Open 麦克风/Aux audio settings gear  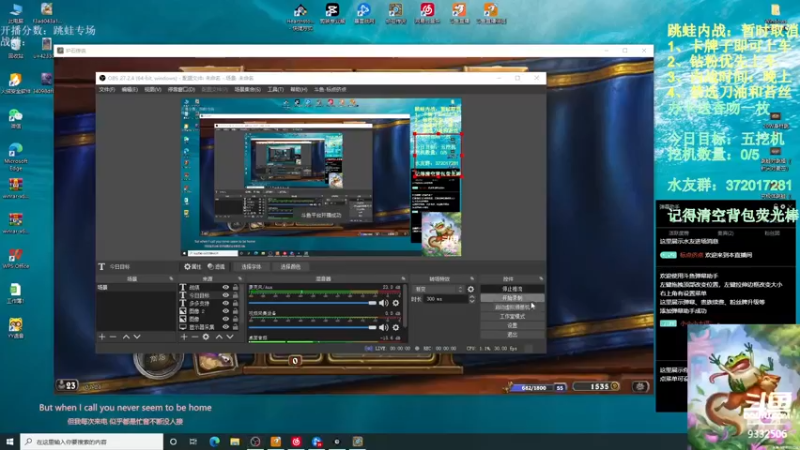point(395,303)
